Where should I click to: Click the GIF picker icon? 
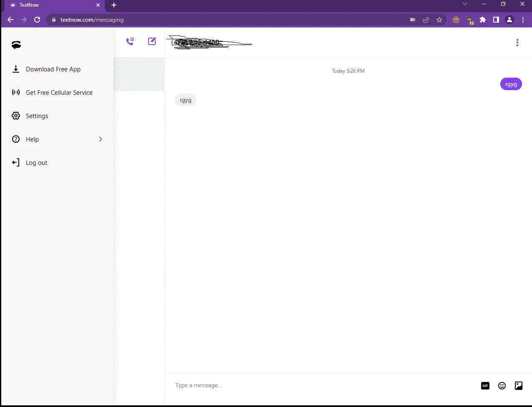click(x=485, y=386)
